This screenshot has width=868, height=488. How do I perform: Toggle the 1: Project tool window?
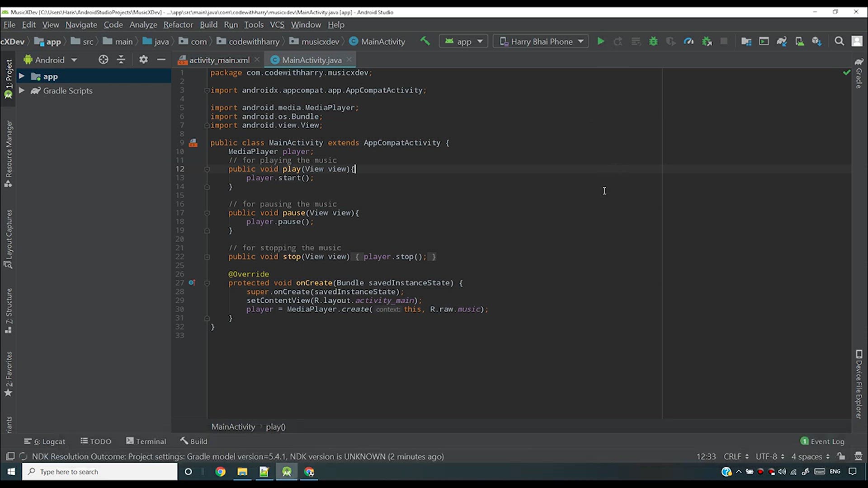8,80
